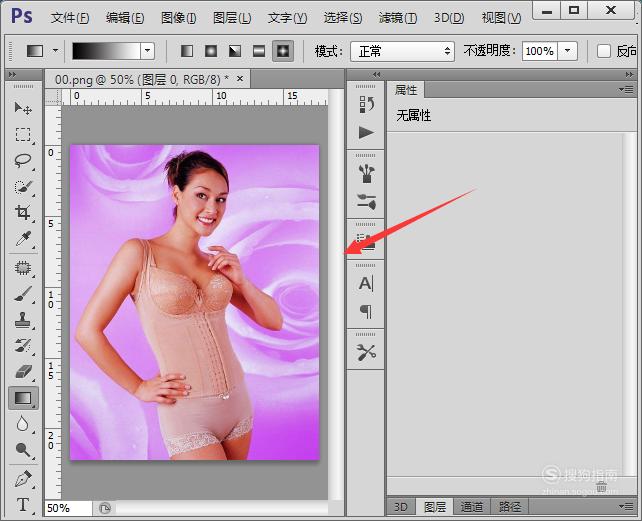Open the tool preset picker arrow

tap(55, 51)
